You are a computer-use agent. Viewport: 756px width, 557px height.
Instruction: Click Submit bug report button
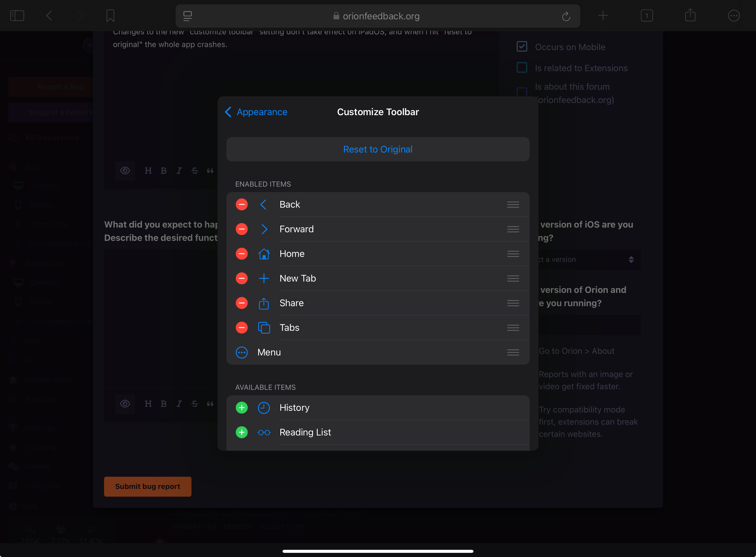[147, 486]
